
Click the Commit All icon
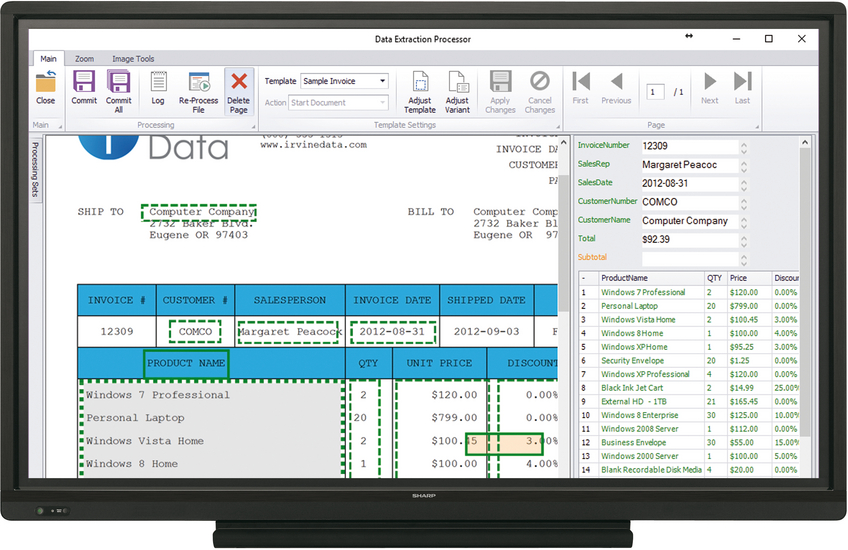click(118, 82)
